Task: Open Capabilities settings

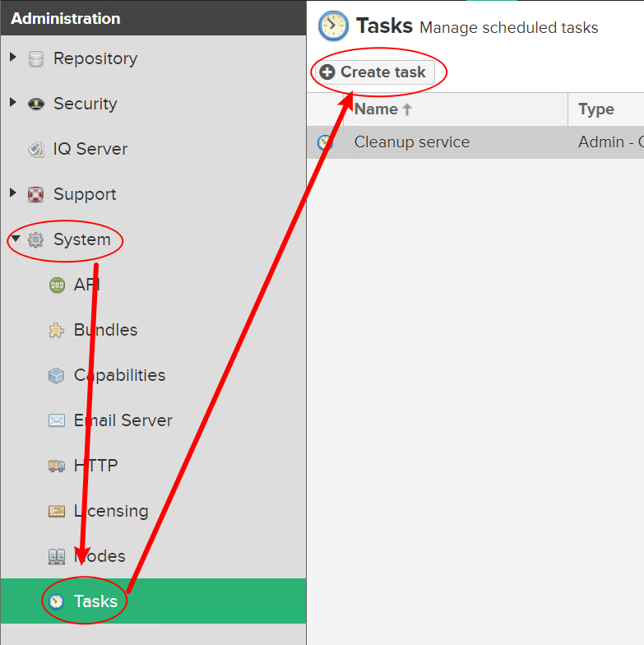Action: [120, 375]
